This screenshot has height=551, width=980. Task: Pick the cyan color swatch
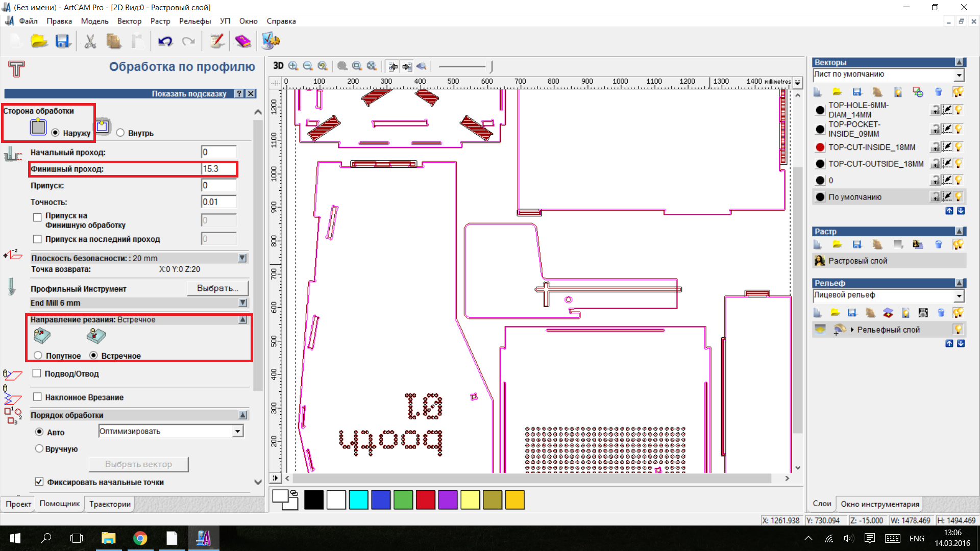click(x=358, y=499)
